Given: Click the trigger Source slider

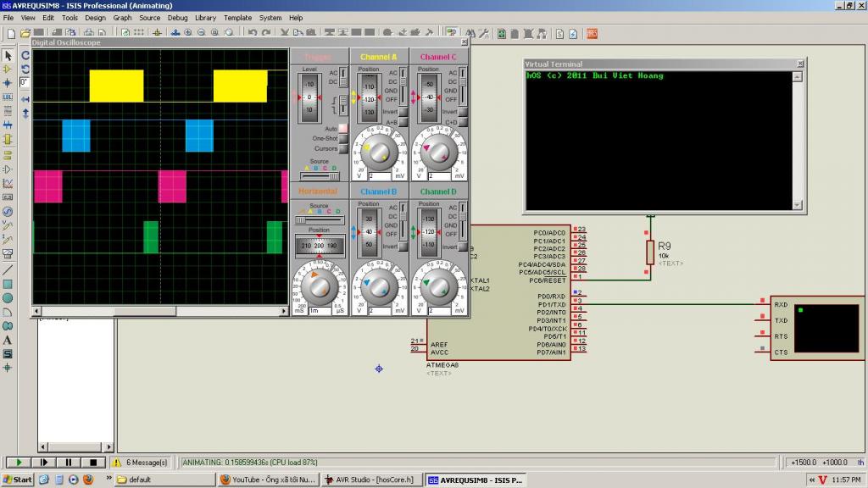Looking at the screenshot, I should 320,175.
